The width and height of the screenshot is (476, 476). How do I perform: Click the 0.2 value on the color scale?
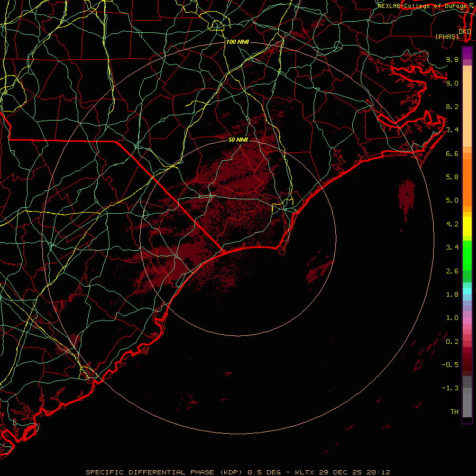click(452, 342)
